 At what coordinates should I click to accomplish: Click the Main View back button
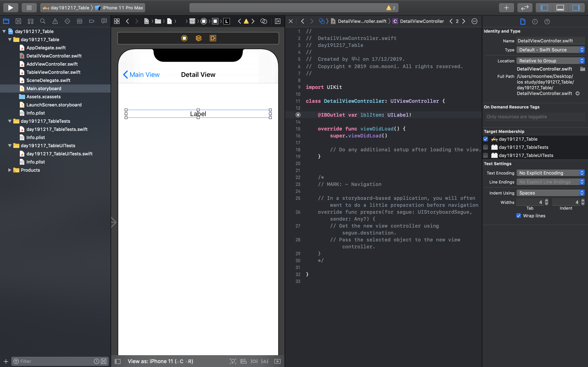coord(141,74)
